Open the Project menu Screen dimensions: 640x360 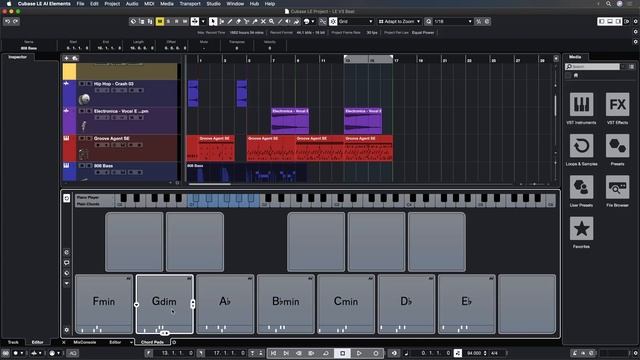(112, 4)
